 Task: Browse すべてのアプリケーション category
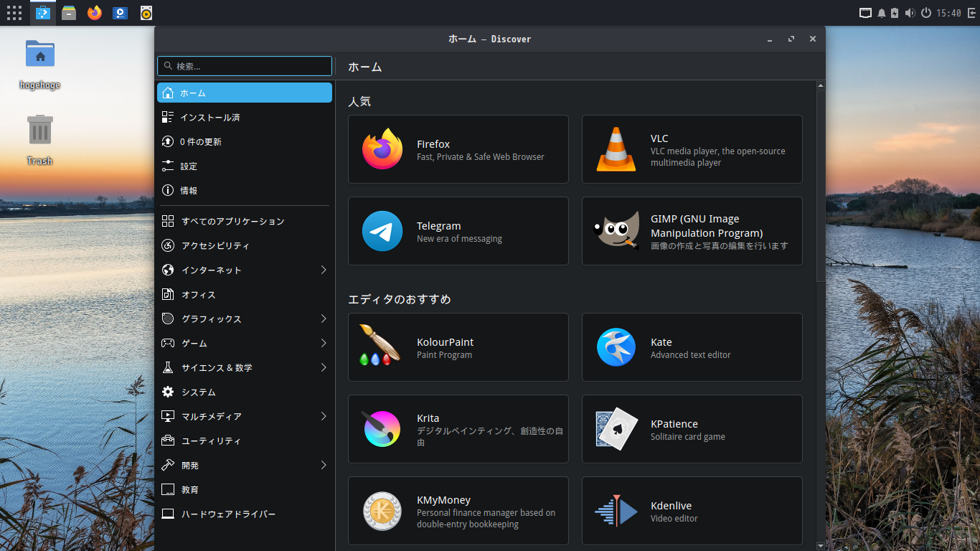[245, 221]
